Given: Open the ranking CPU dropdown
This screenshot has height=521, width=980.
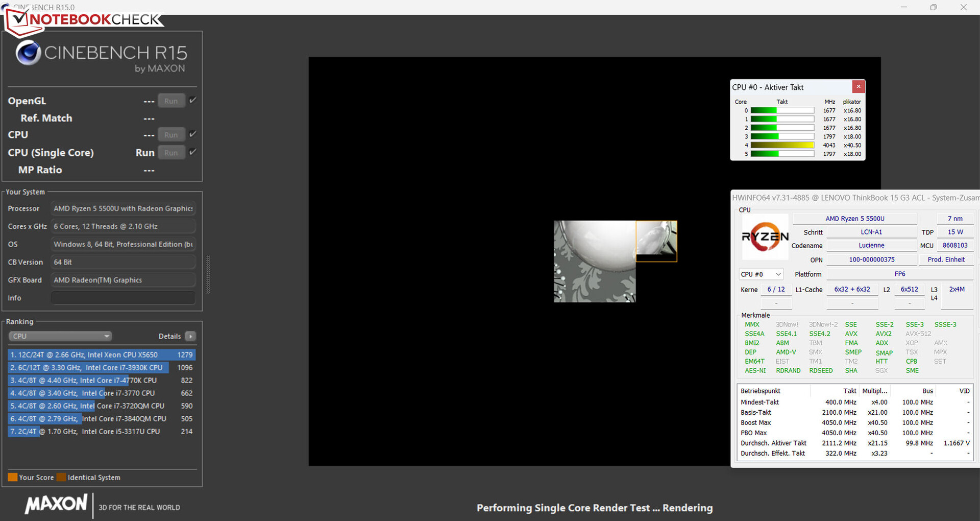Looking at the screenshot, I should tap(60, 336).
